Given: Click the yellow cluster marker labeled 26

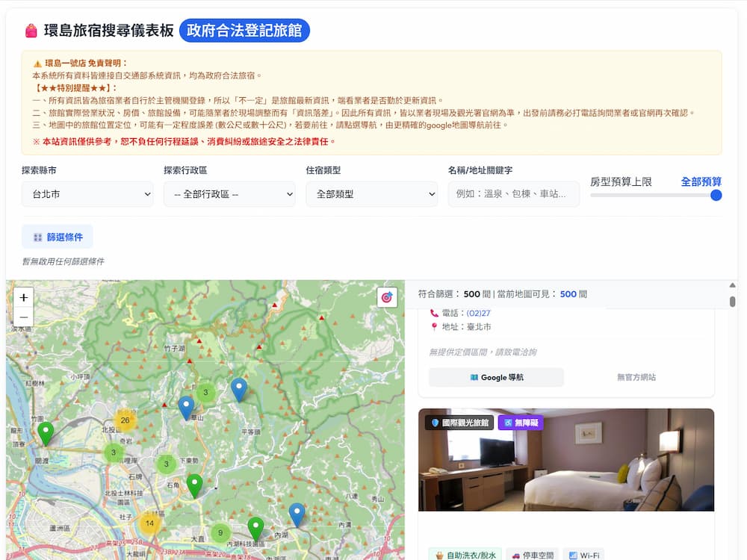Looking at the screenshot, I should point(125,420).
